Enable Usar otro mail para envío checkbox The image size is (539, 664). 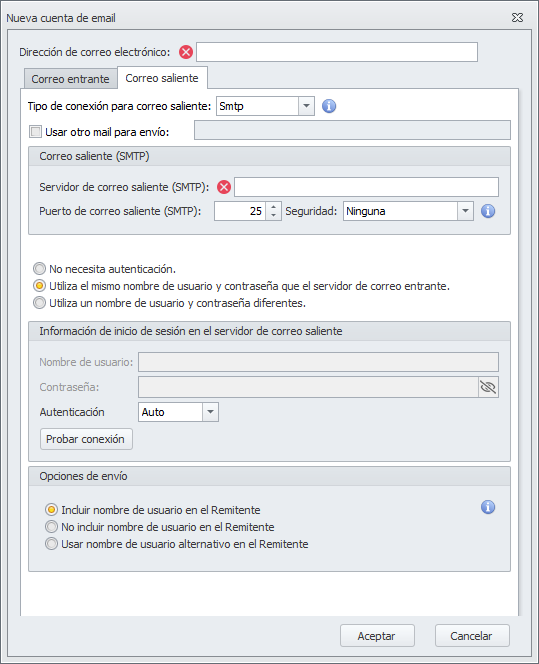35,132
